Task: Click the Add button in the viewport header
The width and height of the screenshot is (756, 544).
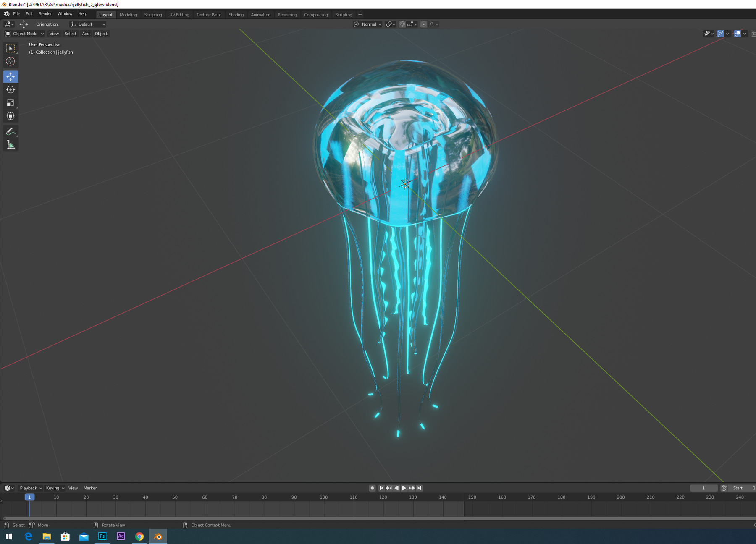Action: (85, 34)
